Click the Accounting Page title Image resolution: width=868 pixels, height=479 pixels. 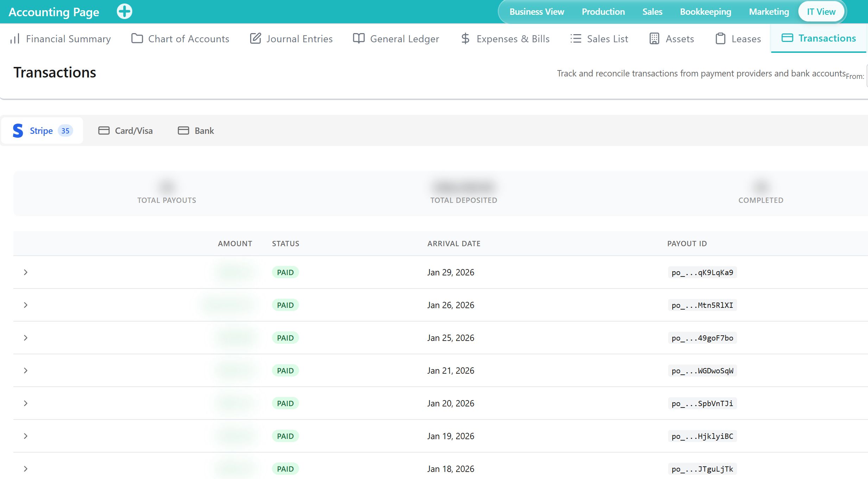pos(54,12)
